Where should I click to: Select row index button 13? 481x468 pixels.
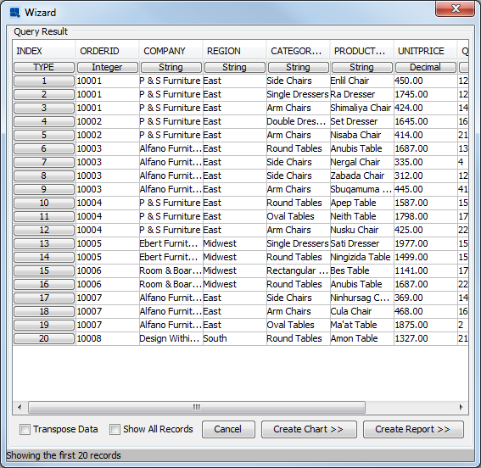tap(44, 244)
